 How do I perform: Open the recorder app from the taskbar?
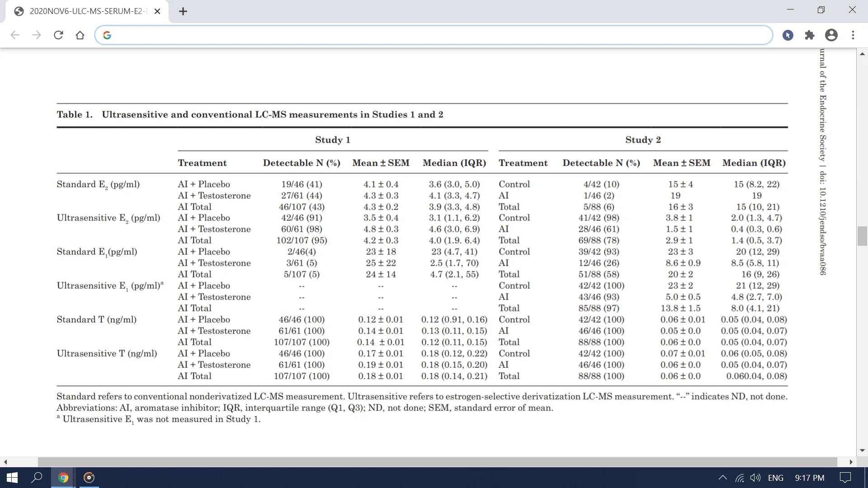[x=89, y=478]
